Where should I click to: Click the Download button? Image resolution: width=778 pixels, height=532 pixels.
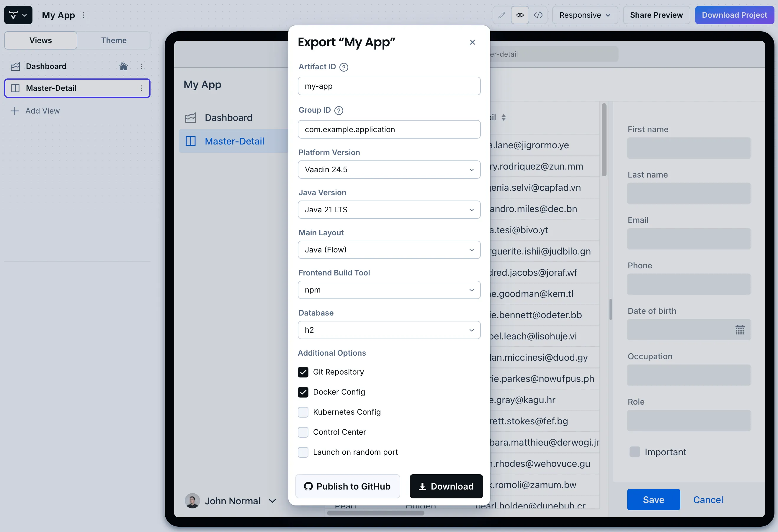coord(446,486)
